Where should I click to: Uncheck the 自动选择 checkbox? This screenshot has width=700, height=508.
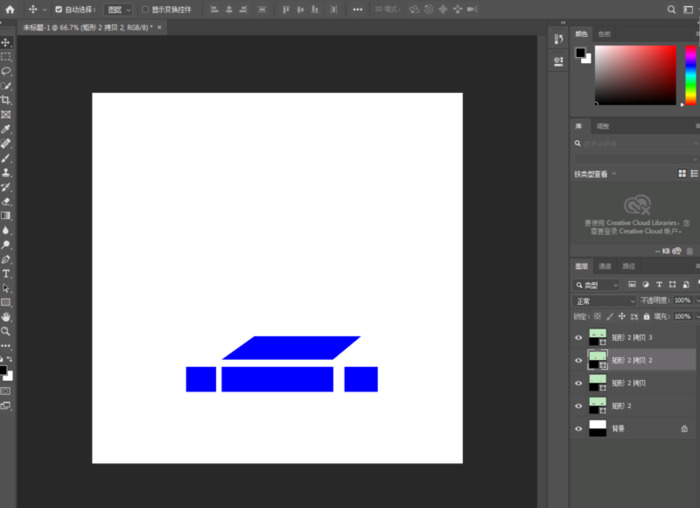(58, 9)
